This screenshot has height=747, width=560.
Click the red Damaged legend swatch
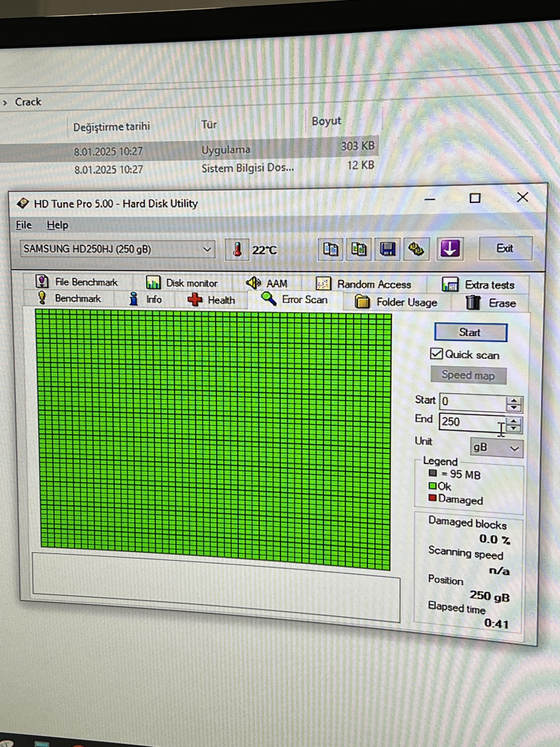coord(432,498)
